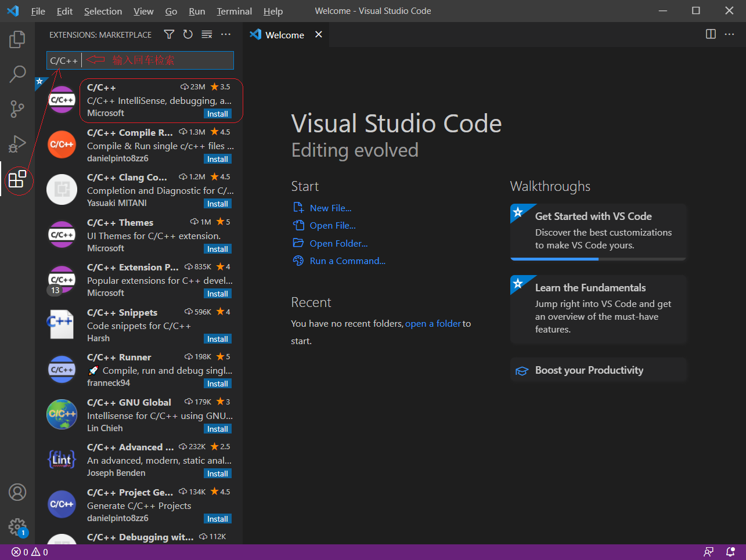This screenshot has height=560, width=746.
Task: Select the Extensions view icon
Action: 17,179
